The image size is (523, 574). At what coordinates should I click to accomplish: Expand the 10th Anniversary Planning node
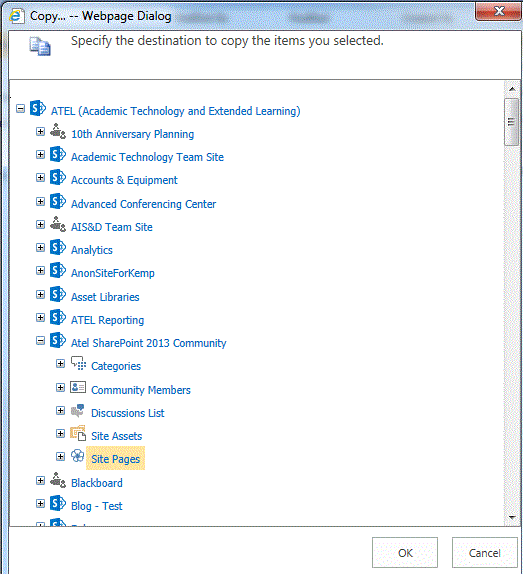tap(41, 131)
